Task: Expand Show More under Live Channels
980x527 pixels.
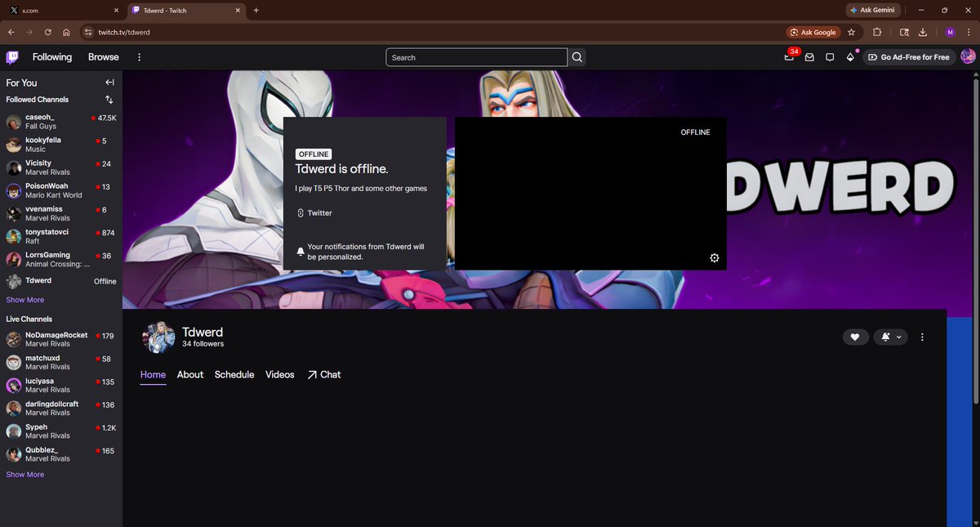Action: click(25, 475)
